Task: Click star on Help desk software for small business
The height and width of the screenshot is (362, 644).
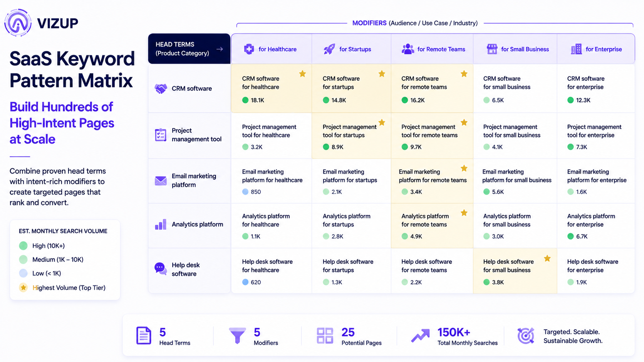Action: pyautogui.click(x=547, y=259)
